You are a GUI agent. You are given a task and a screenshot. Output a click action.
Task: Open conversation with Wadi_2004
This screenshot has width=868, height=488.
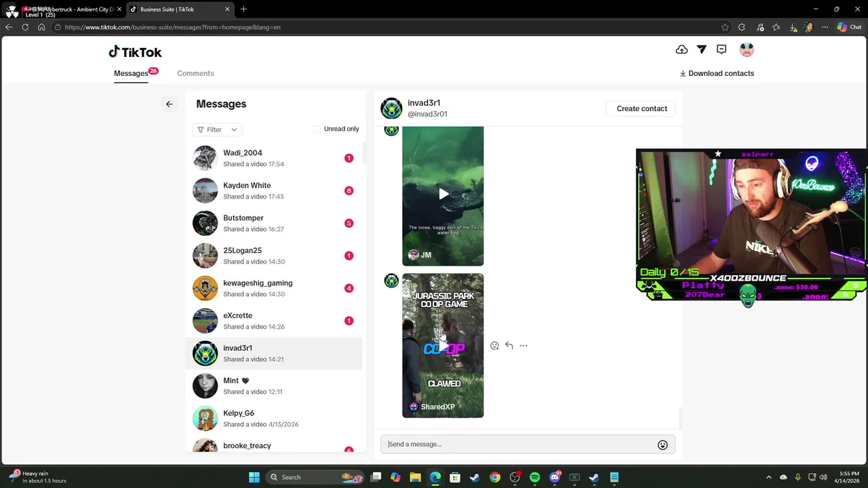tap(275, 158)
